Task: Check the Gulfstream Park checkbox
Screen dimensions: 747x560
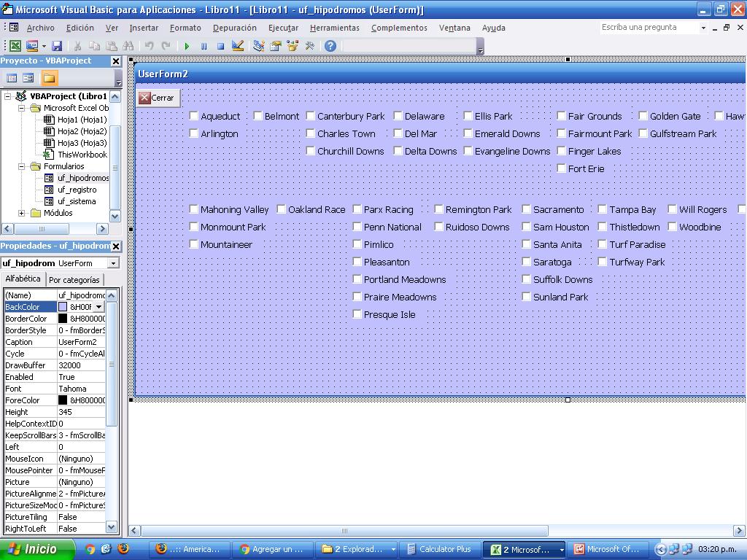Action: coord(643,133)
